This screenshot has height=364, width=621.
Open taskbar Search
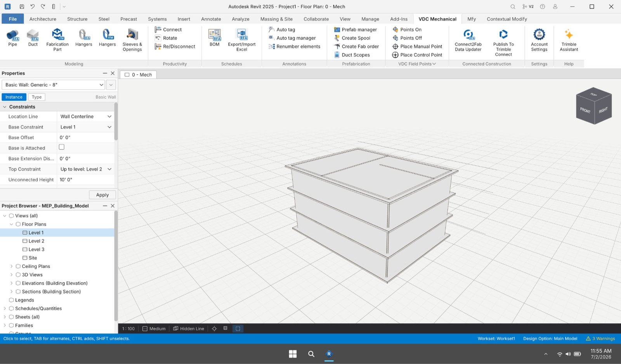311,354
